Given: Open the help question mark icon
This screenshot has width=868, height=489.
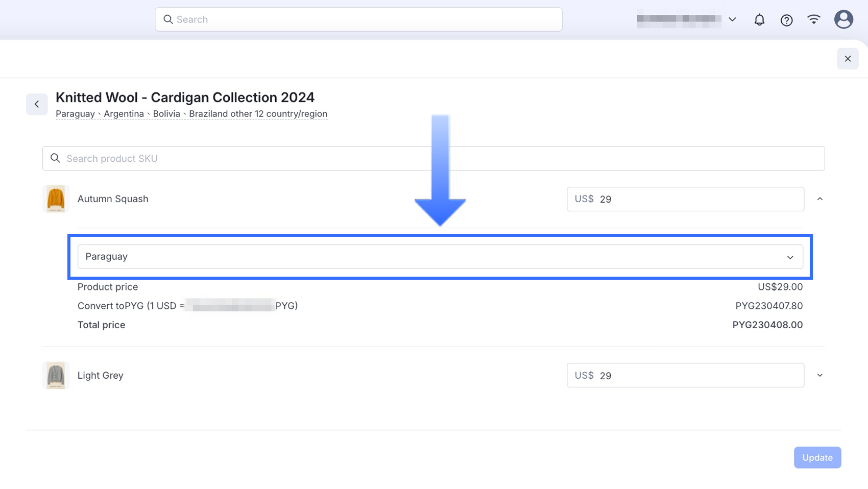Looking at the screenshot, I should pyautogui.click(x=786, y=20).
